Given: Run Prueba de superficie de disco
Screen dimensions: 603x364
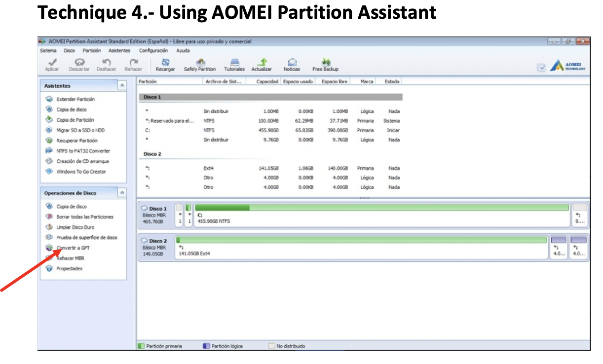Looking at the screenshot, I should click(86, 238).
